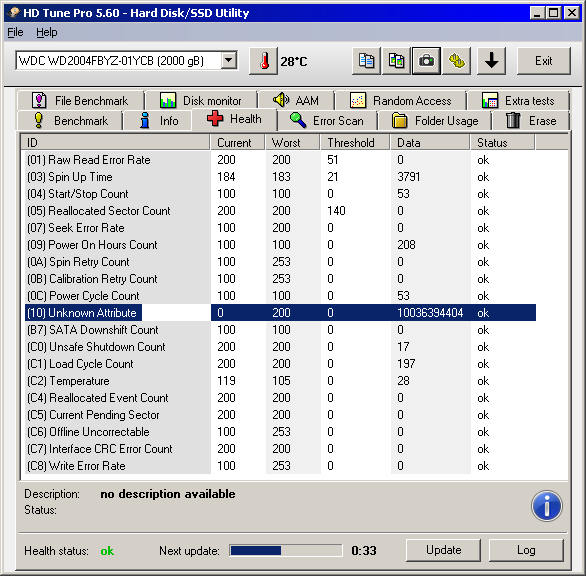Select the Spin Up Time row
The image size is (586, 576).
coord(280,177)
